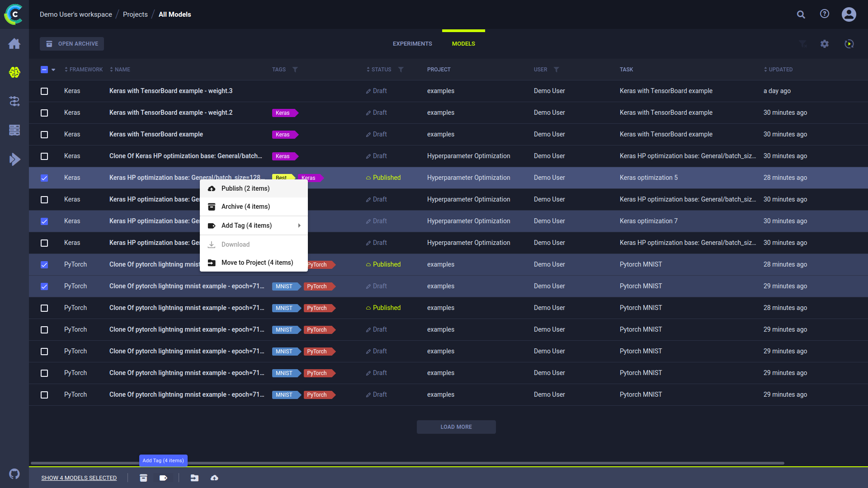This screenshot has width=868, height=488.
Task: Switch to the Models tab
Action: click(x=463, y=44)
